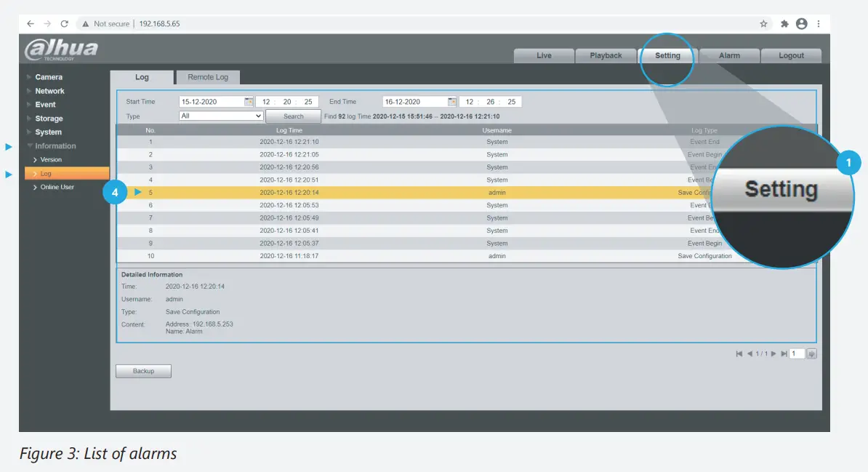Expand the Network sidebar section
The image size is (868, 472).
49,91
